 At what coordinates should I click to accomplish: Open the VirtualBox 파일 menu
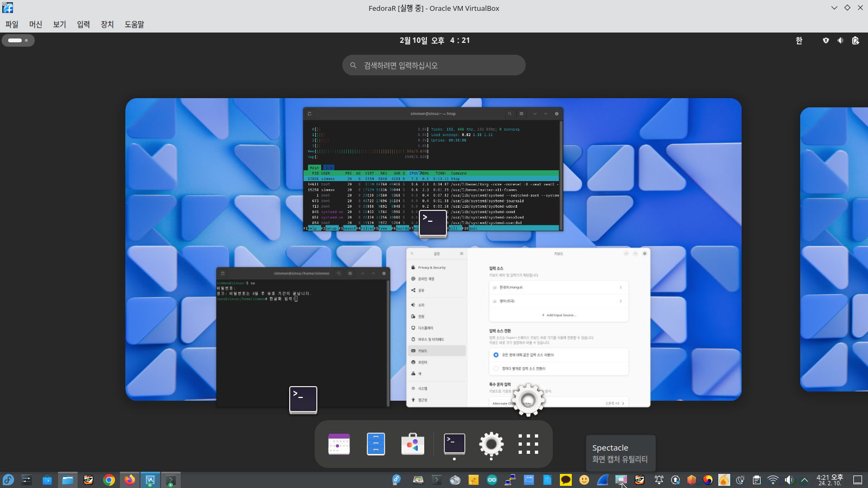coord(12,24)
